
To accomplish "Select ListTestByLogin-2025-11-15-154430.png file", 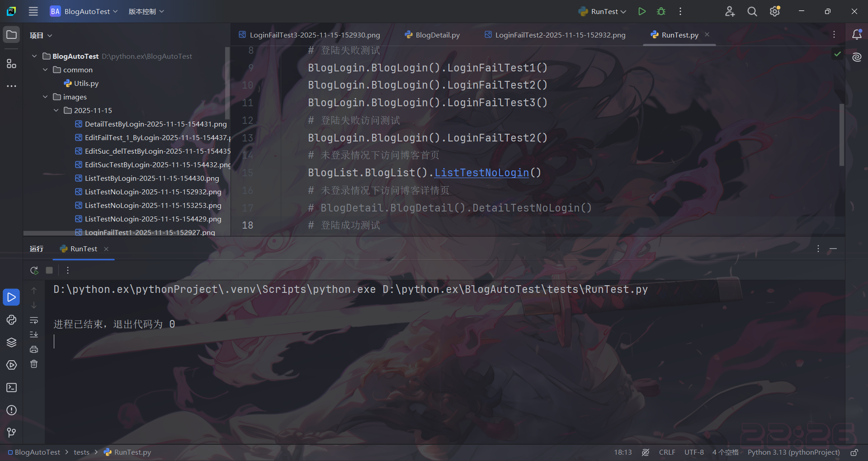I will click(147, 178).
